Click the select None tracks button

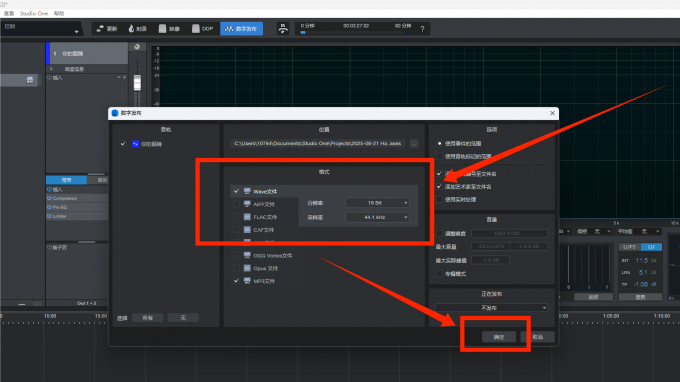point(183,318)
